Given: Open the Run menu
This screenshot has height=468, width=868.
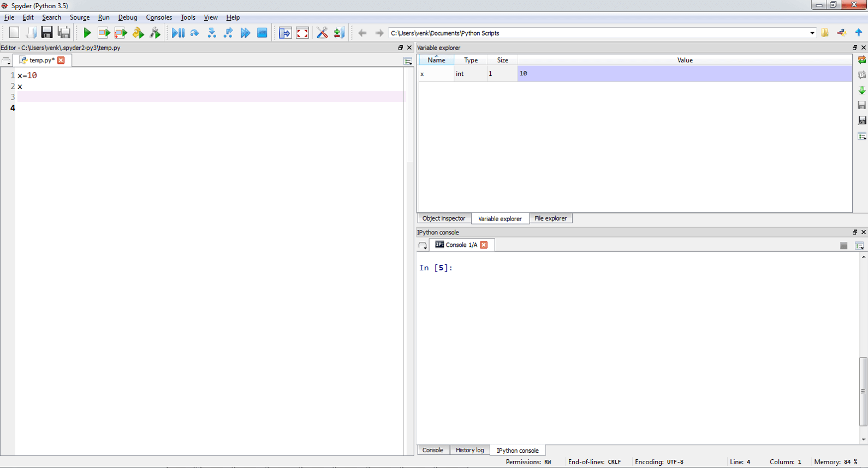Looking at the screenshot, I should pos(104,17).
